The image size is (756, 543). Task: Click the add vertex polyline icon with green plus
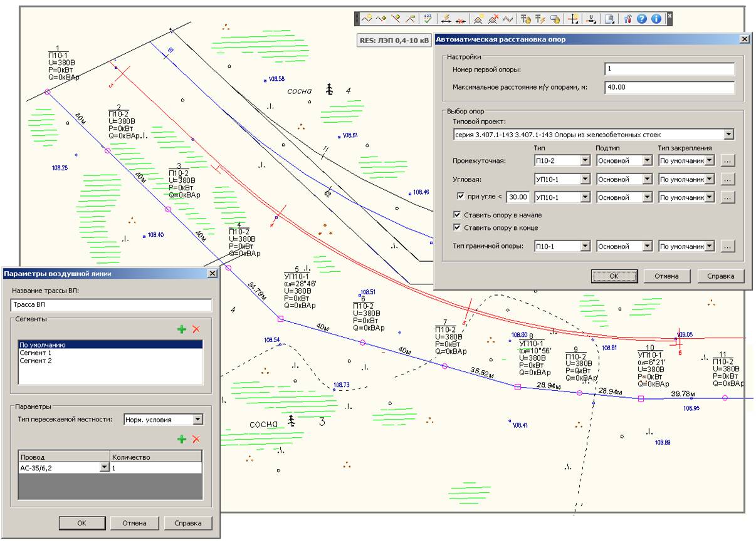coord(381,19)
